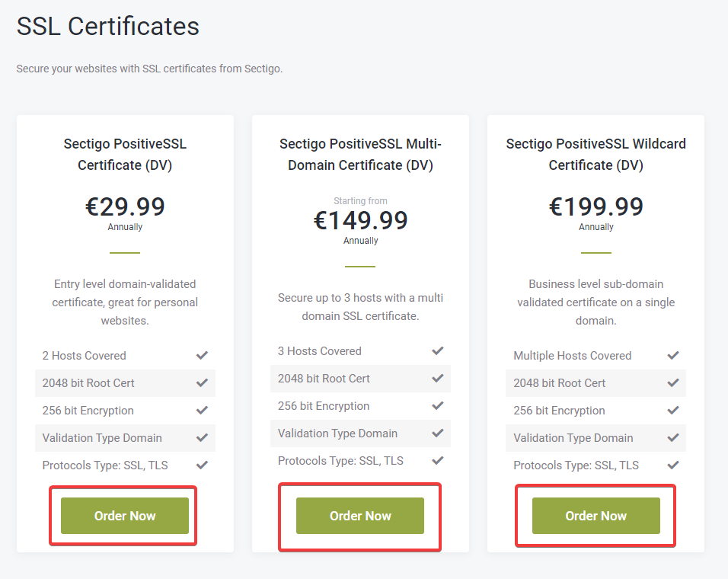Click 256 bit Encryption checkmark in Multi-Domain card
Image resolution: width=728 pixels, height=579 pixels.
click(437, 406)
